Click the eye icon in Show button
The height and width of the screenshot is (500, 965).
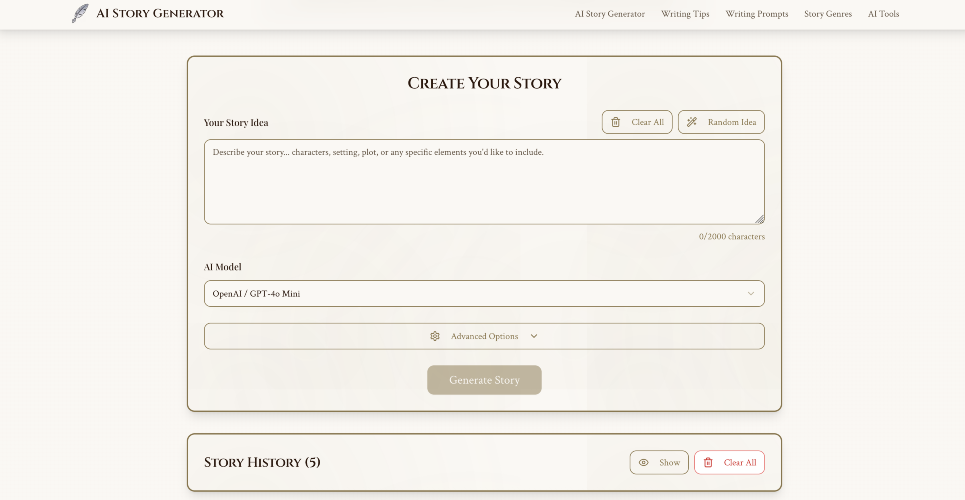pyautogui.click(x=644, y=462)
